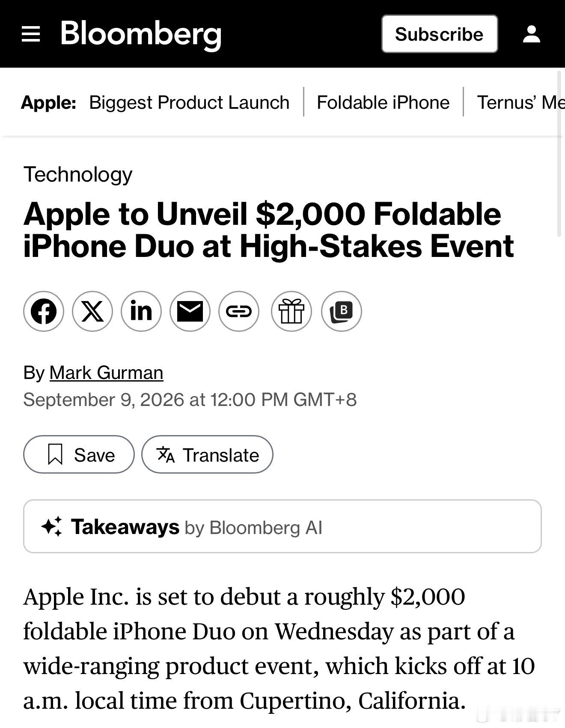The width and height of the screenshot is (565, 728).
Task: Translate the article
Action: pyautogui.click(x=207, y=454)
